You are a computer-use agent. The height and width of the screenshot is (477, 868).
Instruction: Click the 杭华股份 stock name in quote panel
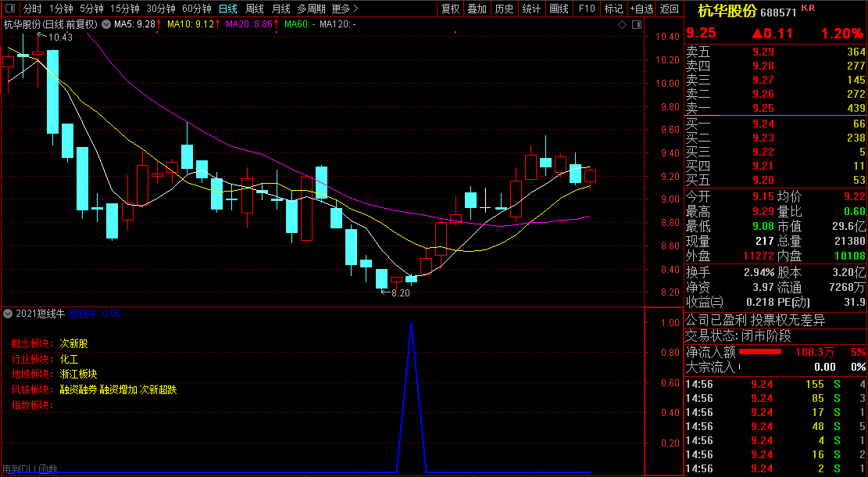coord(727,11)
